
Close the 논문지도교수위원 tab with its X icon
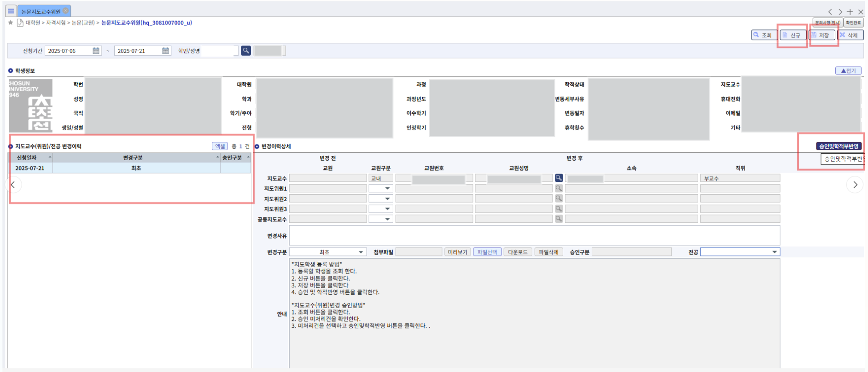pos(66,11)
